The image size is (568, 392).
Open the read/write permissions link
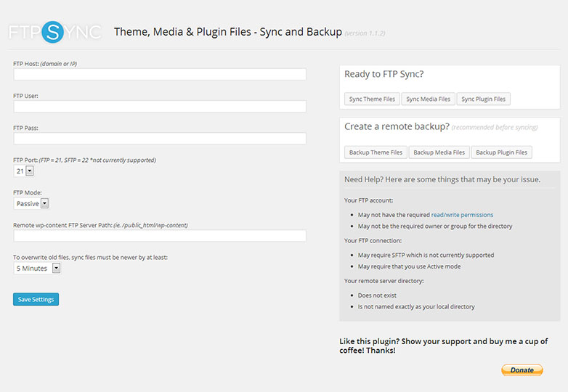point(462,215)
